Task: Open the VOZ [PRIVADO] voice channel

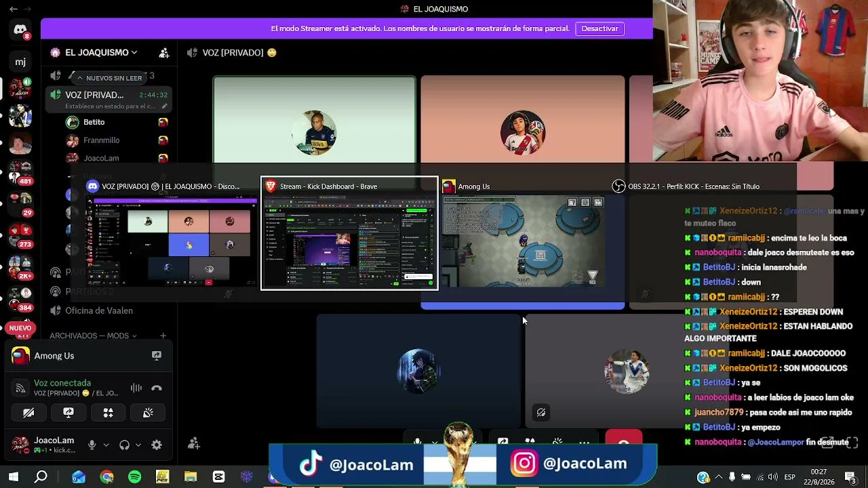Action: pos(108,100)
